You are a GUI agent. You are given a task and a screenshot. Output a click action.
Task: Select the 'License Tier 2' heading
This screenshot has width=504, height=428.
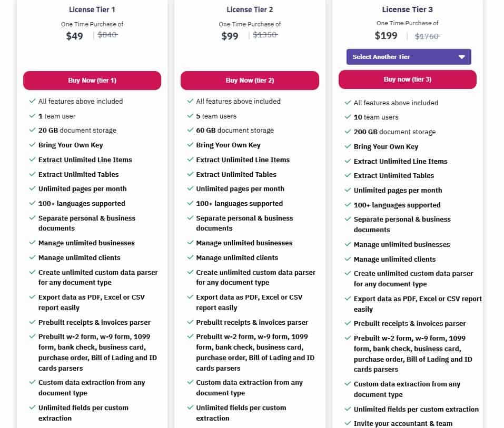click(249, 9)
